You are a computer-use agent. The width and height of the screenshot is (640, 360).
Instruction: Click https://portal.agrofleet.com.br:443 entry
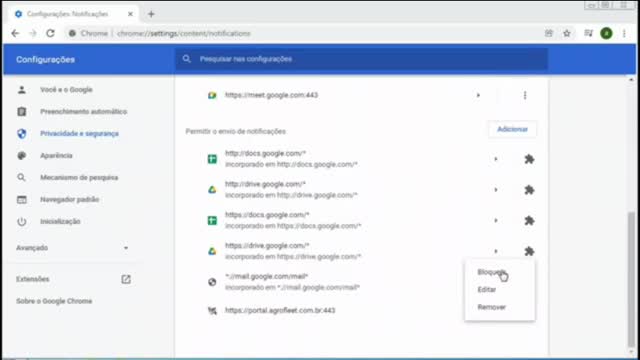(x=280, y=310)
